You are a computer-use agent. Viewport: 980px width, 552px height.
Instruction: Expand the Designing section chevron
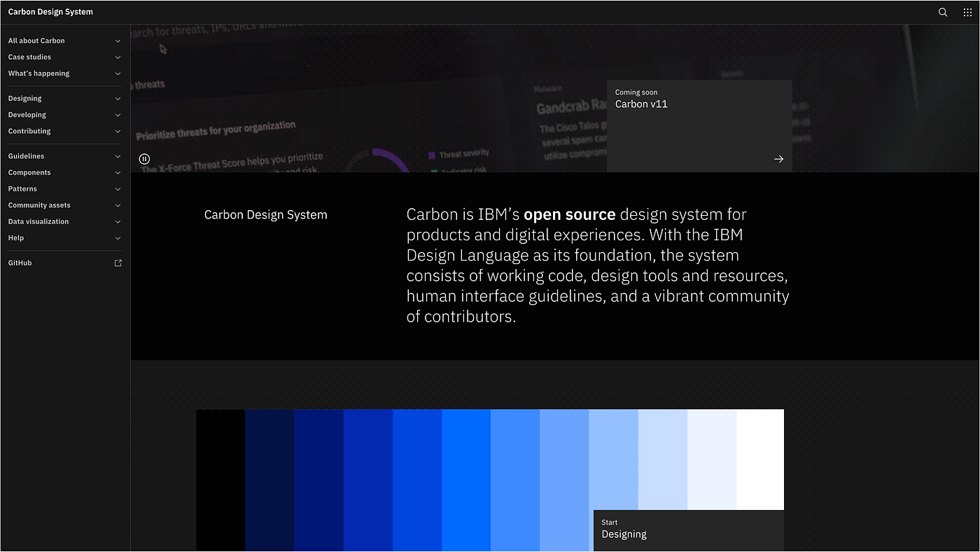pos(118,99)
